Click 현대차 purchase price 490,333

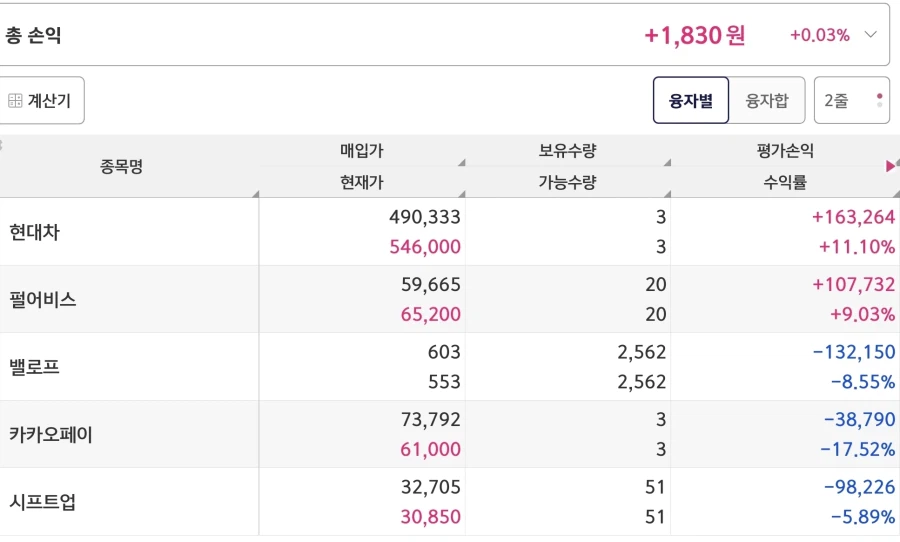coord(425,217)
